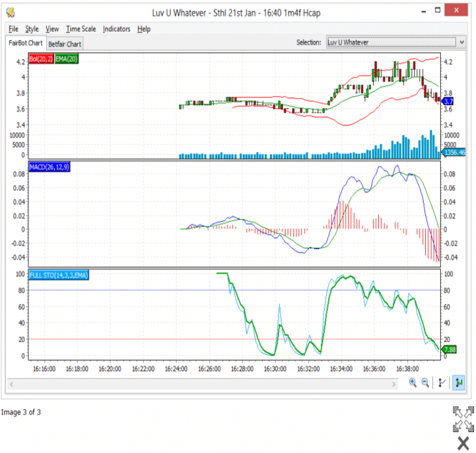Open the Time Scale menu
476x453 pixels.
(x=81, y=29)
